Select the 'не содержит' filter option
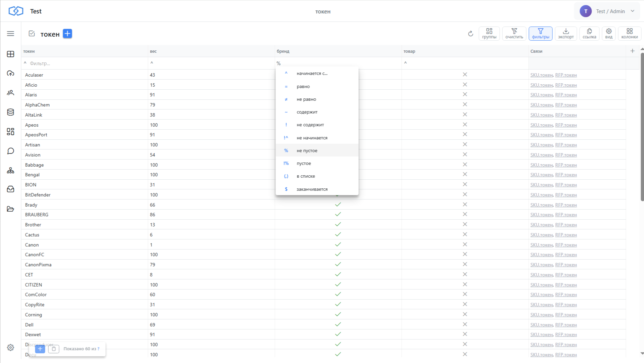The image size is (644, 363). pyautogui.click(x=317, y=125)
